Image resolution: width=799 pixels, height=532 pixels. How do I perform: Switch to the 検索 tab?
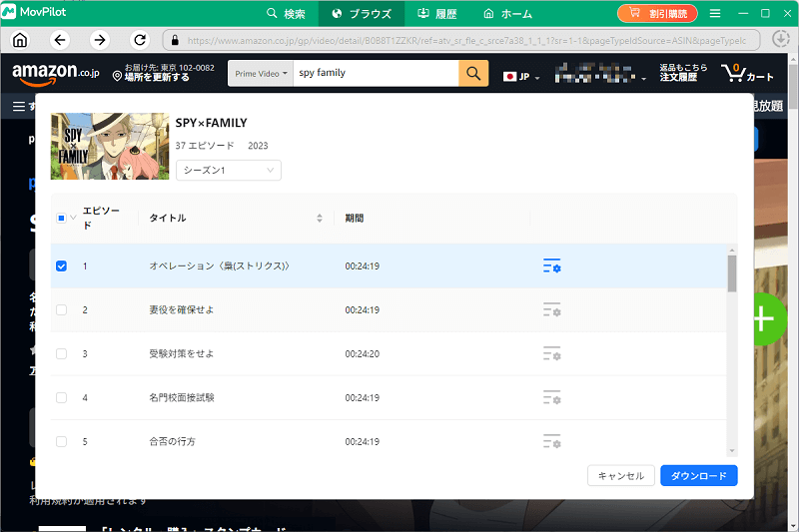[286, 13]
